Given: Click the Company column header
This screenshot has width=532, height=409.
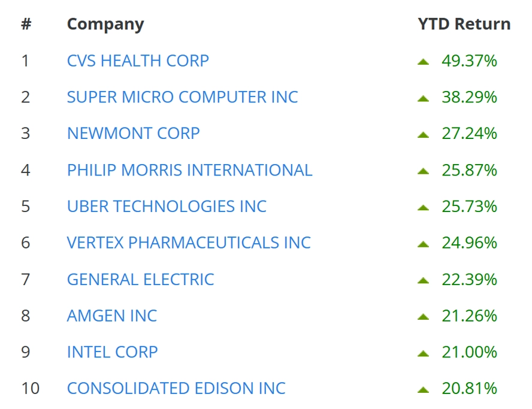Looking at the screenshot, I should tap(105, 25).
